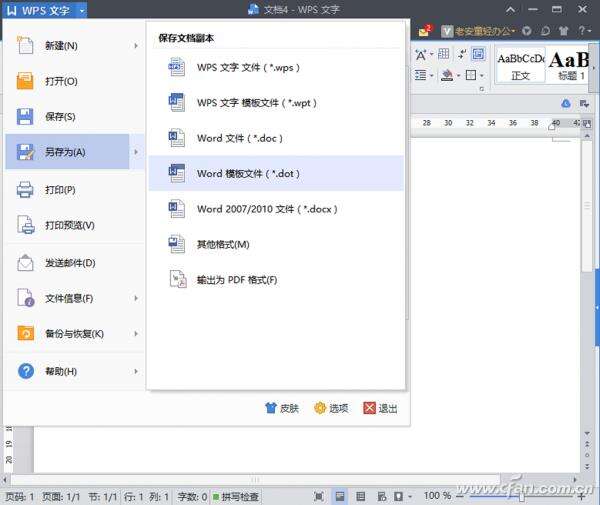
Task: Click the line spacing icon
Action: pyautogui.click(x=421, y=75)
